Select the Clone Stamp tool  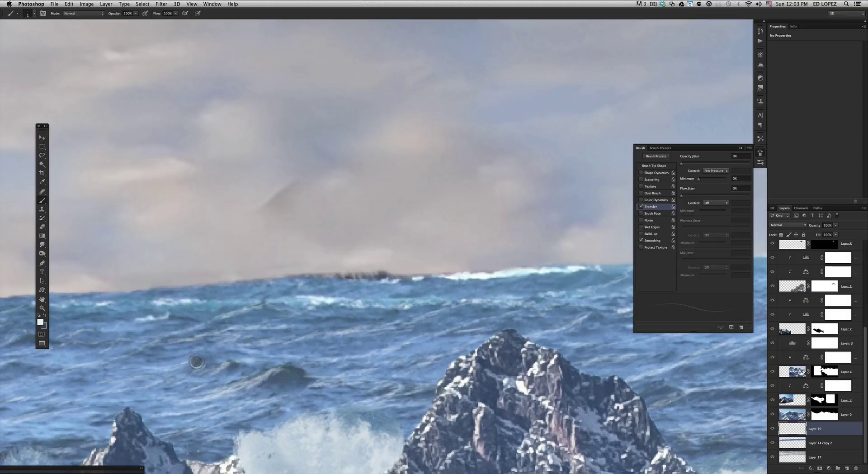42,209
